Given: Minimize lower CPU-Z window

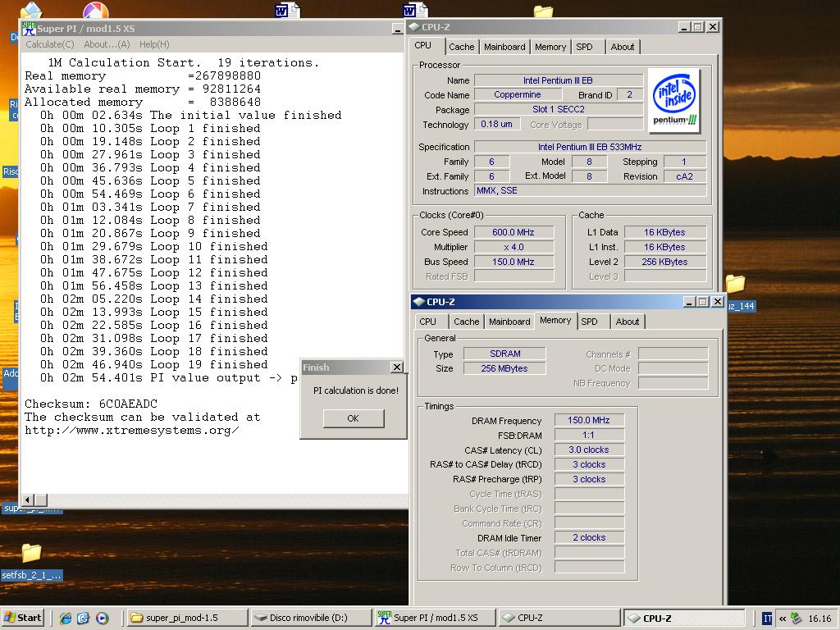Looking at the screenshot, I should click(x=689, y=302).
